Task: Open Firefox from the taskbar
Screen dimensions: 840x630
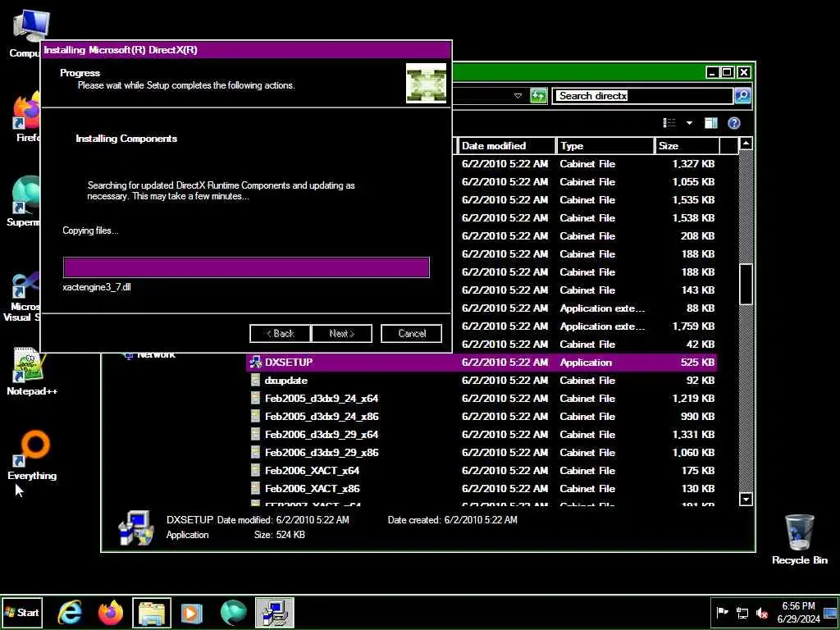Action: [x=111, y=613]
